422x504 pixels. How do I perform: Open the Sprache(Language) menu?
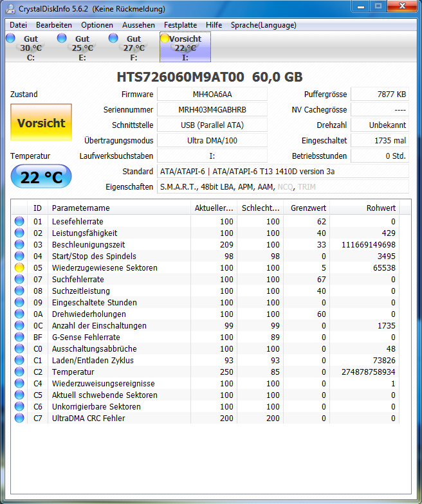[x=264, y=25]
